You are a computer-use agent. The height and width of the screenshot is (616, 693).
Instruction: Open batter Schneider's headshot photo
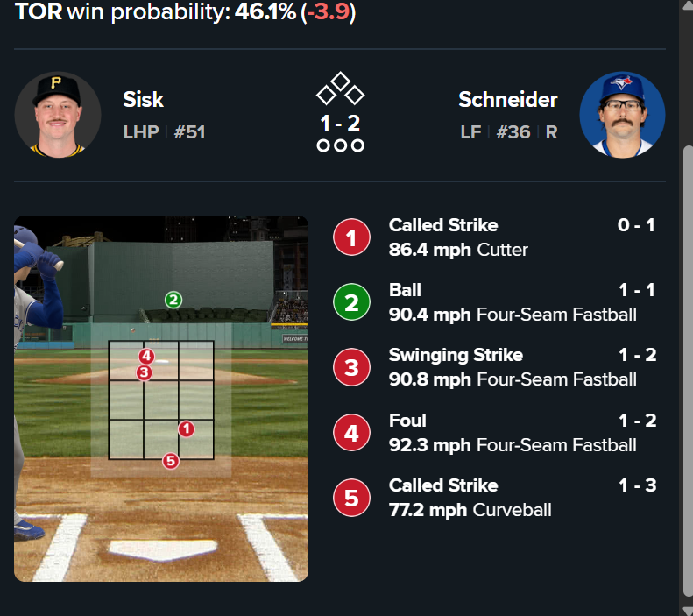[622, 115]
